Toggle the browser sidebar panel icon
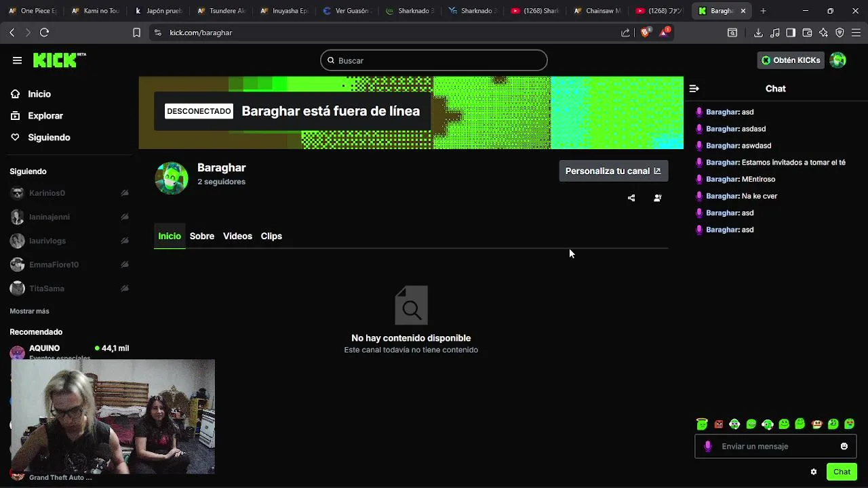 coord(791,33)
